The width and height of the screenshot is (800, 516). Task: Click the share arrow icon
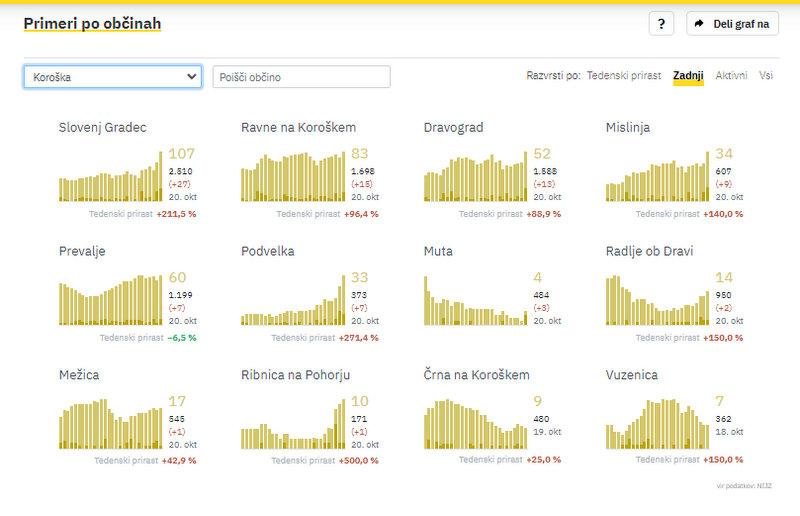[699, 24]
